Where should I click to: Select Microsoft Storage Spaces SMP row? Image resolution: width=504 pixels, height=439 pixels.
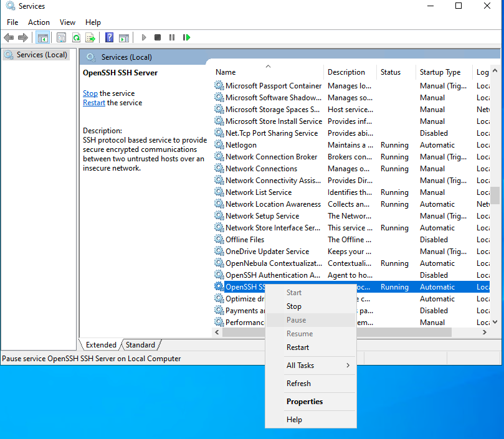click(x=351, y=109)
